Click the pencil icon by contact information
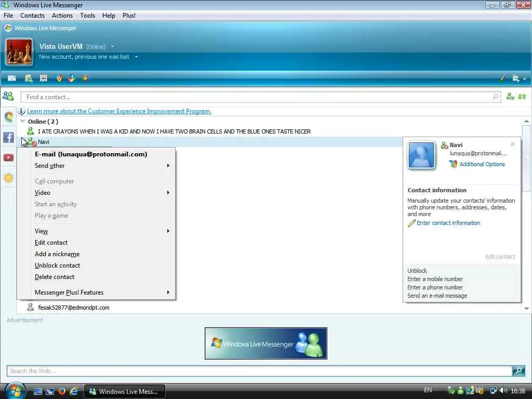Viewport: 532px width, 399px height. (x=411, y=223)
